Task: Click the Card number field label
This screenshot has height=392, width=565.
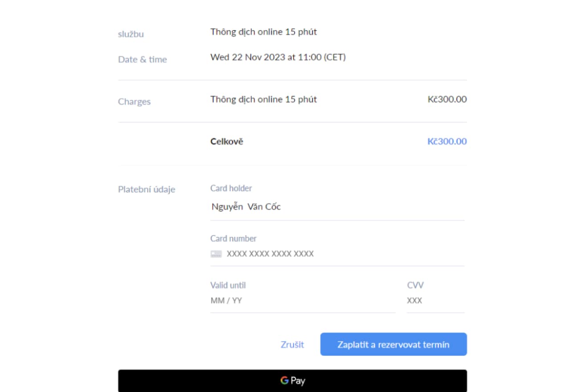Action: (233, 239)
